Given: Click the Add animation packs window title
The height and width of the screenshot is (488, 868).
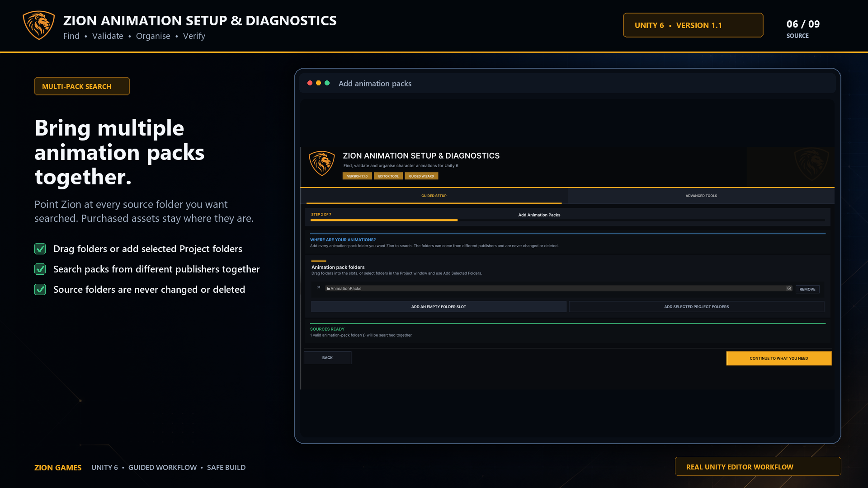Looking at the screenshot, I should tap(375, 84).
